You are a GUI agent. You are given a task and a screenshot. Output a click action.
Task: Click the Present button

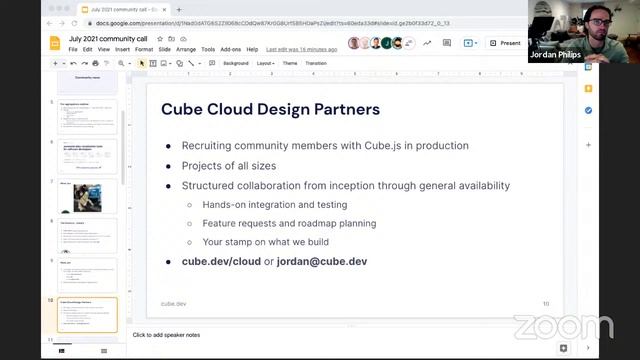505,43
